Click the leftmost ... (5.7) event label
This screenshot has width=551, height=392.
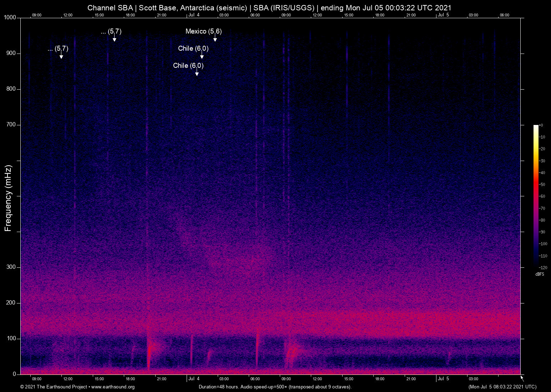pyautogui.click(x=58, y=49)
